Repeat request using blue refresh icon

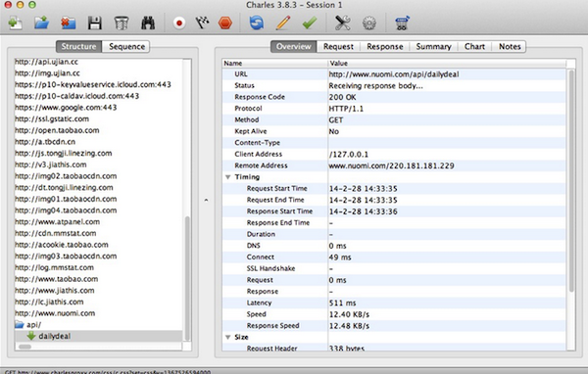257,23
